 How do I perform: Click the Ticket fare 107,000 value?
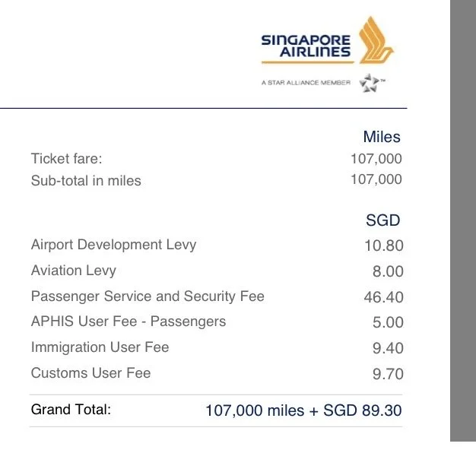(376, 159)
